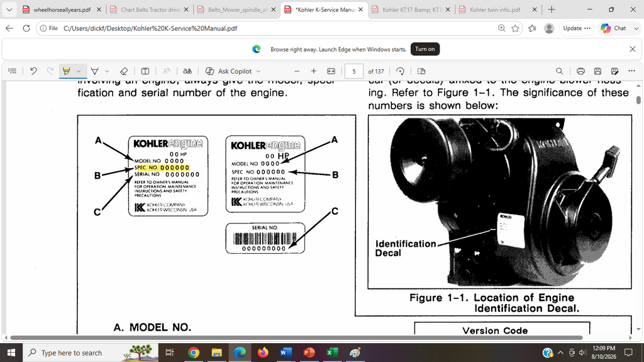Refresh the current page
The height and width of the screenshot is (362, 644).
tap(26, 28)
